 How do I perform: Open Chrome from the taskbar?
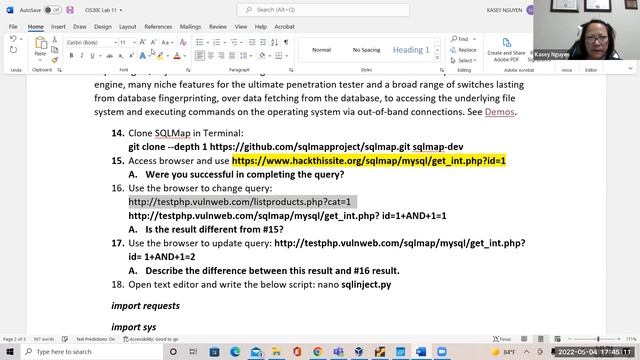click(x=318, y=351)
